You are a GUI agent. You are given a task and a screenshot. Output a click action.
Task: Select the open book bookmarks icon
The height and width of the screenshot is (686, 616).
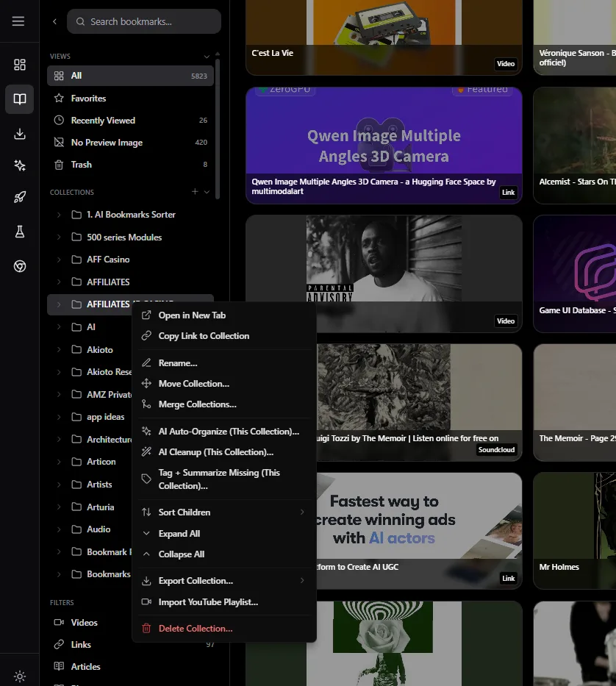point(20,99)
